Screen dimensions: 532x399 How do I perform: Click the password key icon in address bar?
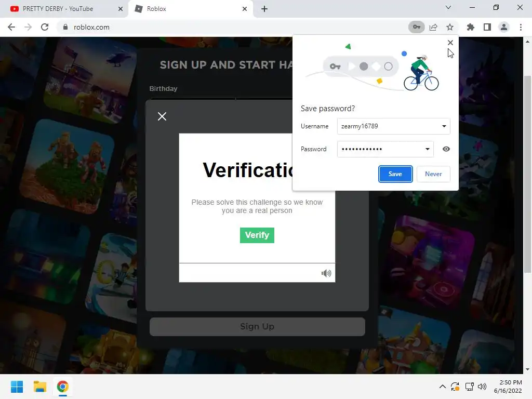(x=416, y=27)
